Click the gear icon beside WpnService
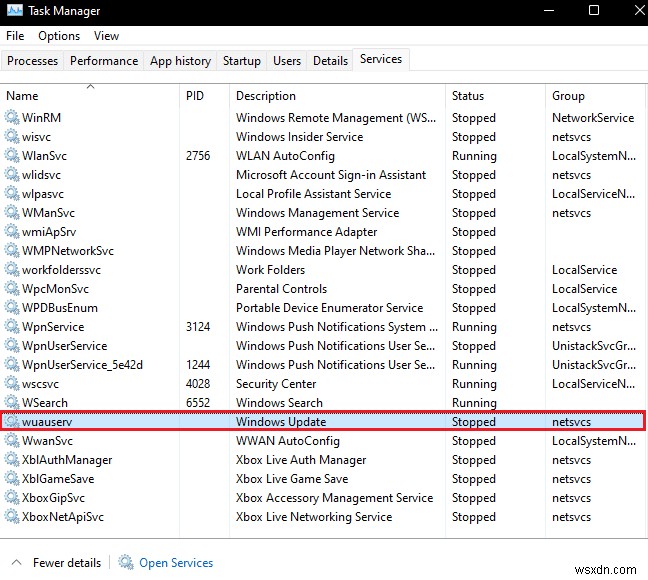Image resolution: width=648 pixels, height=580 pixels. click(x=12, y=327)
